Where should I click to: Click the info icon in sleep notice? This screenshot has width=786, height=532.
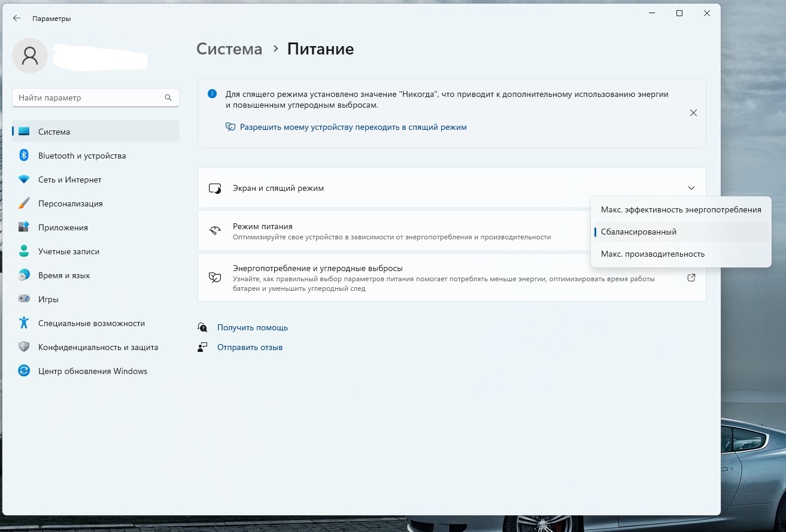212,94
